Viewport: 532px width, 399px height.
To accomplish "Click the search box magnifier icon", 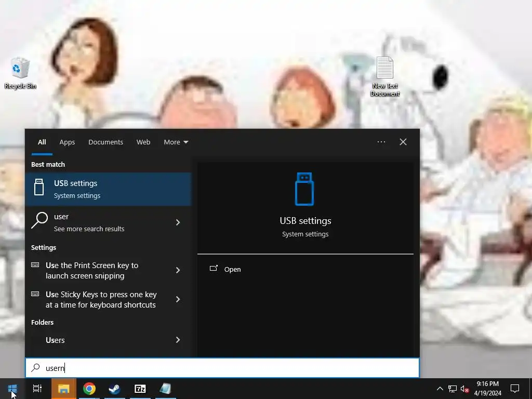I will point(35,368).
